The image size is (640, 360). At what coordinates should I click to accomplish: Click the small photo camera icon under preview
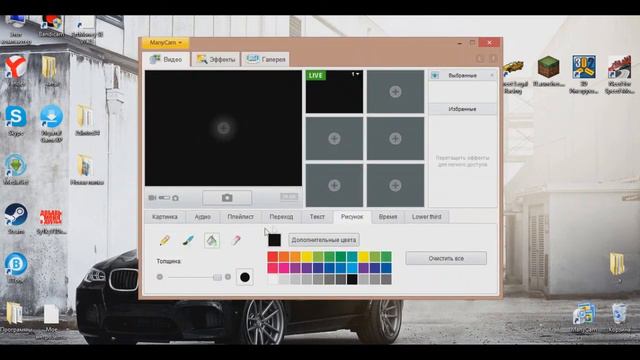(176, 198)
